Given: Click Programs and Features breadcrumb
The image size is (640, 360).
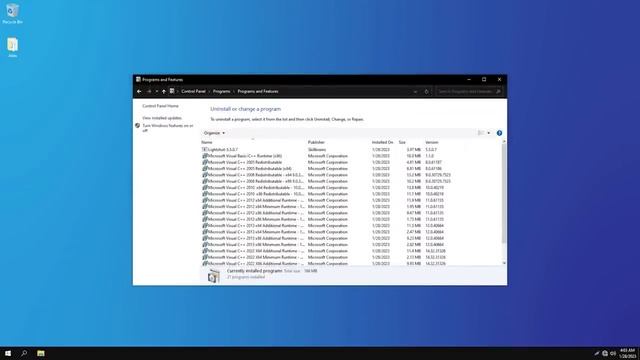Looking at the screenshot, I should [258, 91].
